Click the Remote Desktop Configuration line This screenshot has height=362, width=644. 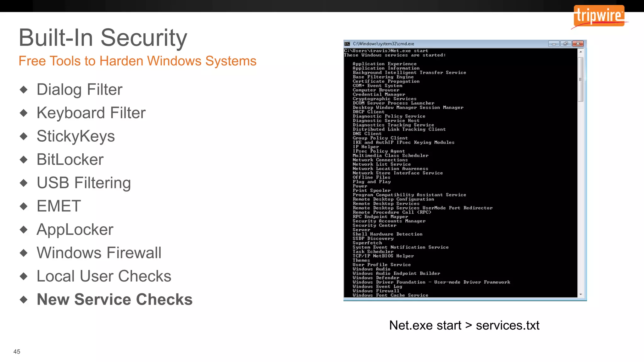[x=393, y=200]
